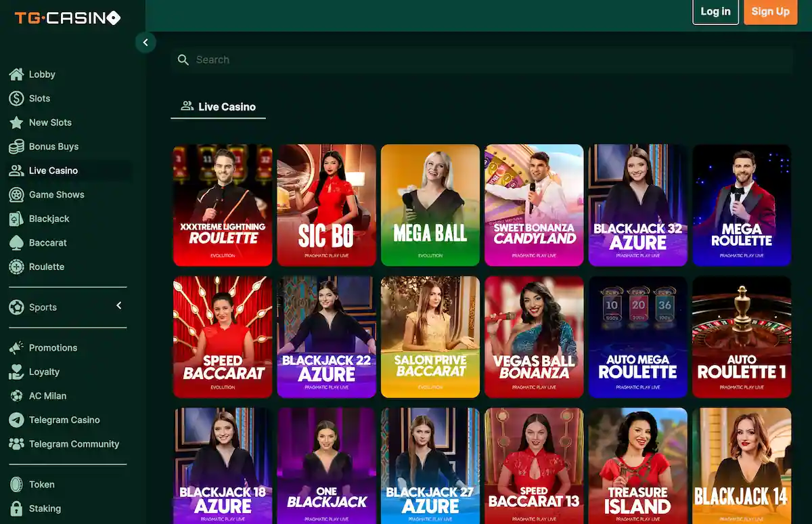Open Salon Prive Baccarat game
This screenshot has width=812, height=524.
(x=430, y=336)
